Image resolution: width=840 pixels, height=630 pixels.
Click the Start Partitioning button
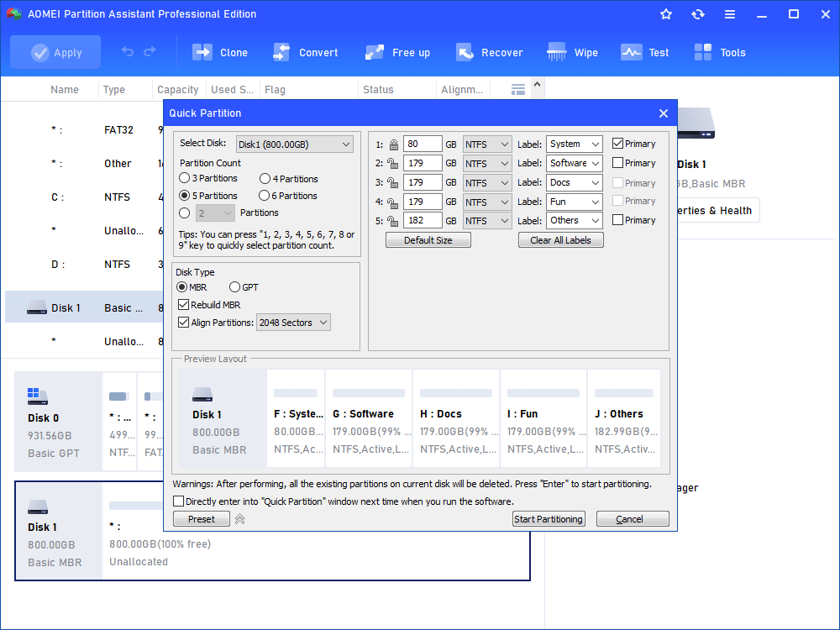tap(548, 519)
